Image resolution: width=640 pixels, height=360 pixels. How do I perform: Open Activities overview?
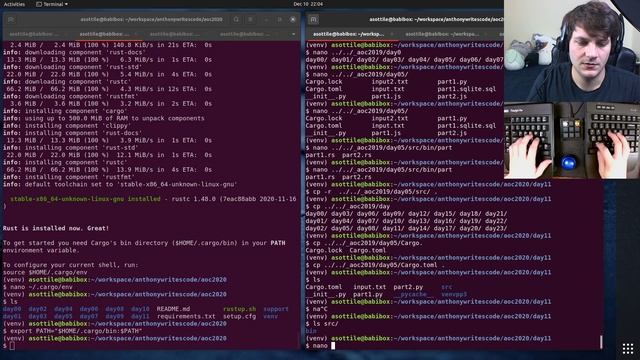[x=14, y=4]
